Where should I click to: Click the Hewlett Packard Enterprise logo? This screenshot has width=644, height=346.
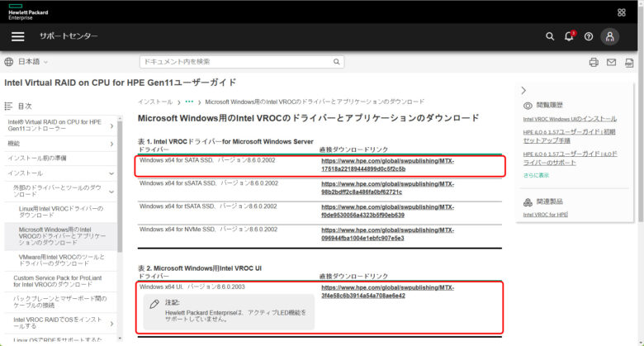pos(28,12)
